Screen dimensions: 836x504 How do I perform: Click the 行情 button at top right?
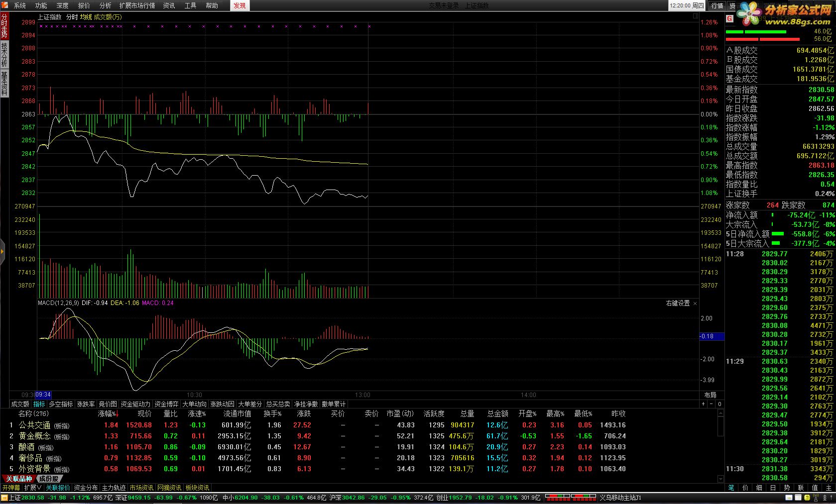[x=717, y=5]
